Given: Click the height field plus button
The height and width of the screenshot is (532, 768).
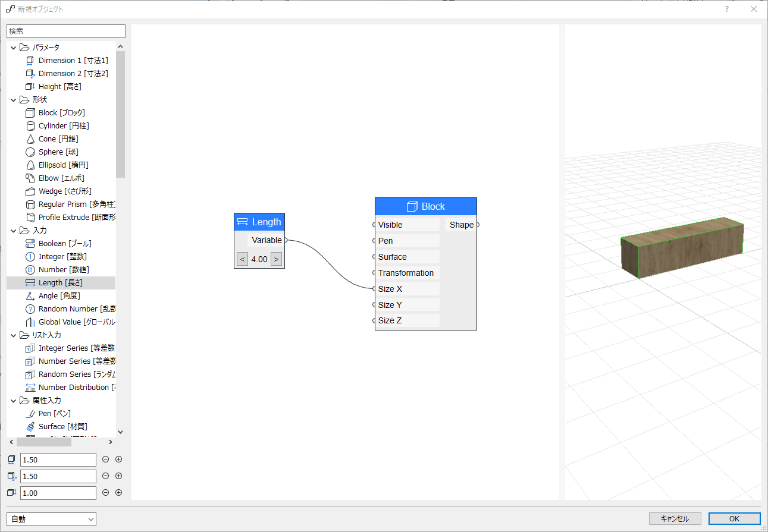Looking at the screenshot, I should pos(118,493).
